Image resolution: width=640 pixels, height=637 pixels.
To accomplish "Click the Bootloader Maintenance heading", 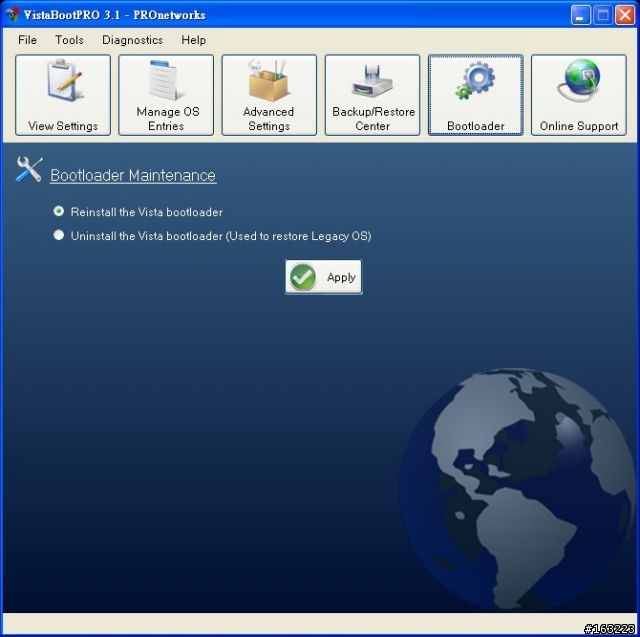I will (133, 175).
